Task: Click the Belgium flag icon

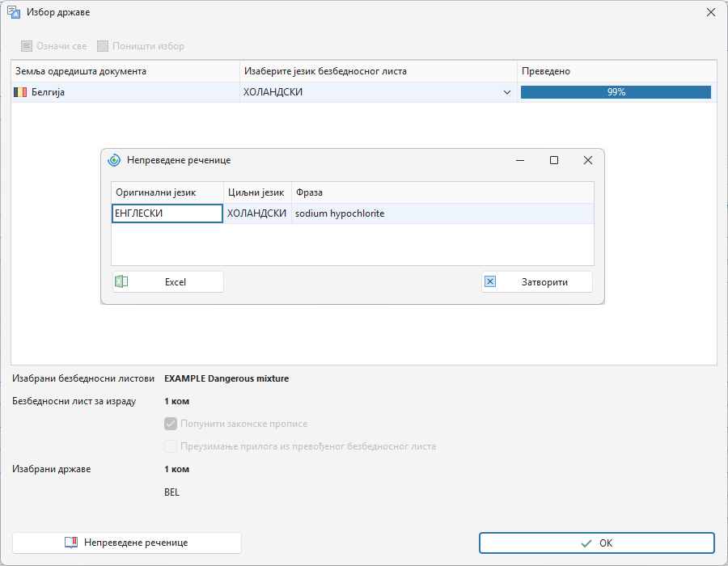Action: 20,92
